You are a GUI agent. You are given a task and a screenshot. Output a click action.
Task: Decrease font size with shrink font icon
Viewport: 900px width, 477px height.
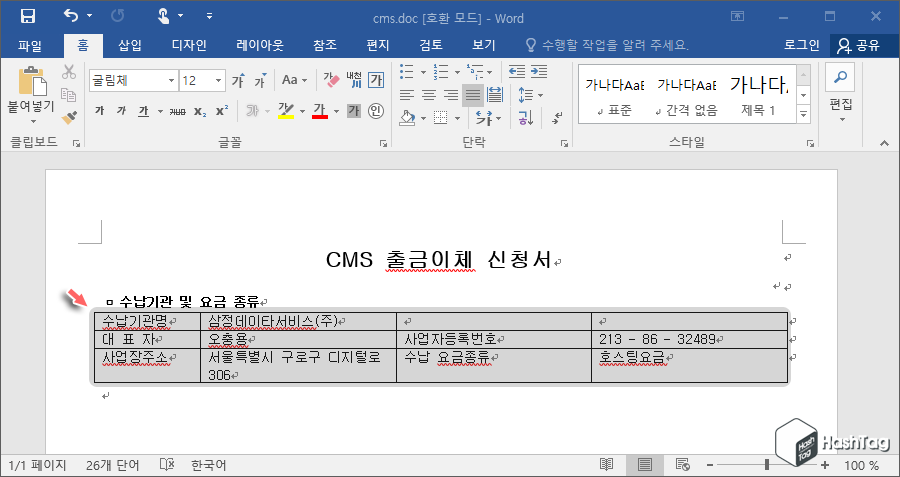coord(261,81)
